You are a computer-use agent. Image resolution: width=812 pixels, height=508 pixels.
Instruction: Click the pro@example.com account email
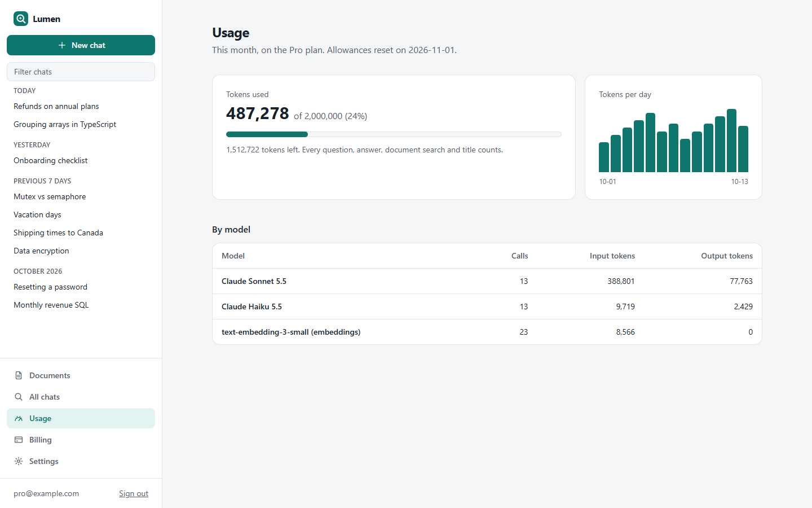46,493
